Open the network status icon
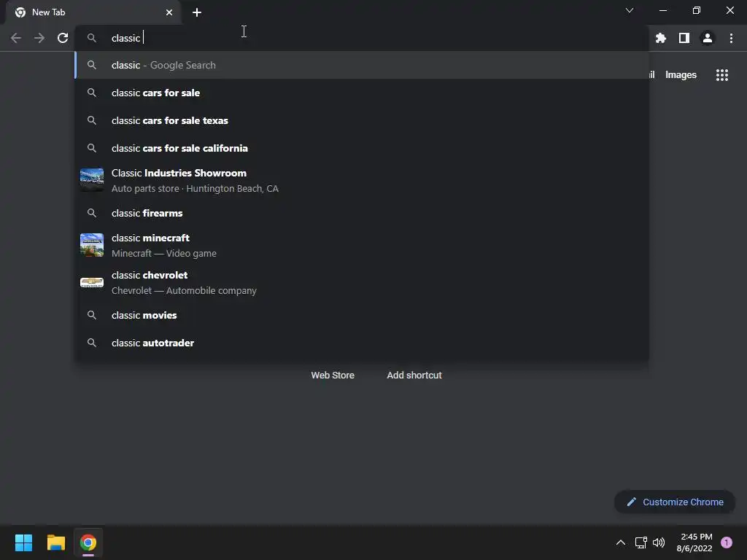 coord(640,542)
